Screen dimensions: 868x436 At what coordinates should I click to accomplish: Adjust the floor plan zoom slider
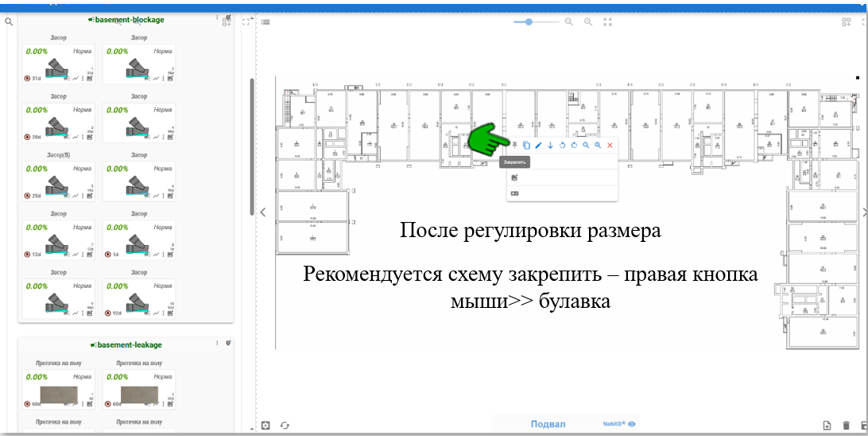pyautogui.click(x=537, y=21)
